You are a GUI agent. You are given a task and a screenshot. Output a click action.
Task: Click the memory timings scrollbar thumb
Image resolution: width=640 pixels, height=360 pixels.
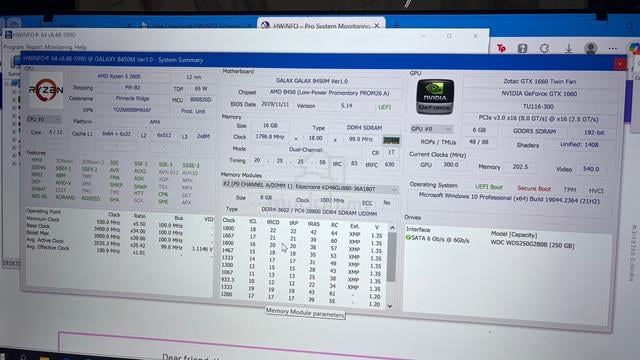(x=391, y=257)
